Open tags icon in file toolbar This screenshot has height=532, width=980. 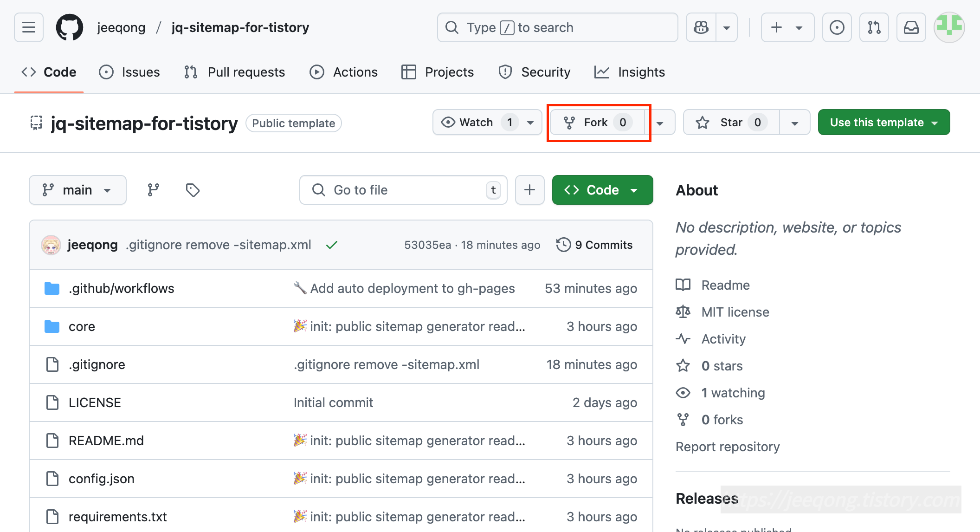(193, 190)
